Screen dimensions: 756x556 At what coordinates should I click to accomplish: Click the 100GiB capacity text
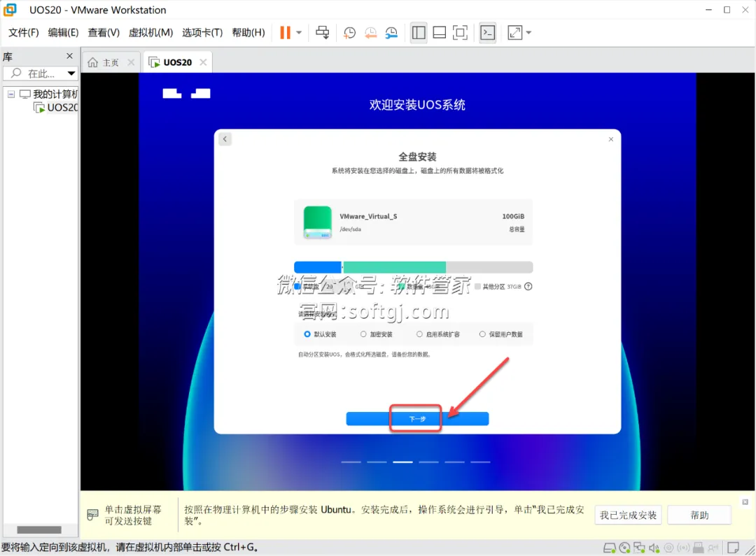(x=513, y=216)
